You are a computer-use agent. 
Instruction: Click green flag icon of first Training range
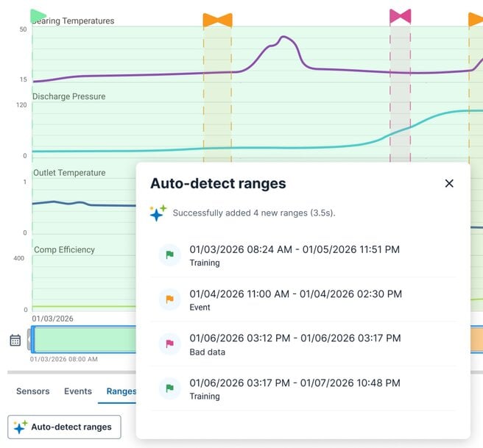170,255
